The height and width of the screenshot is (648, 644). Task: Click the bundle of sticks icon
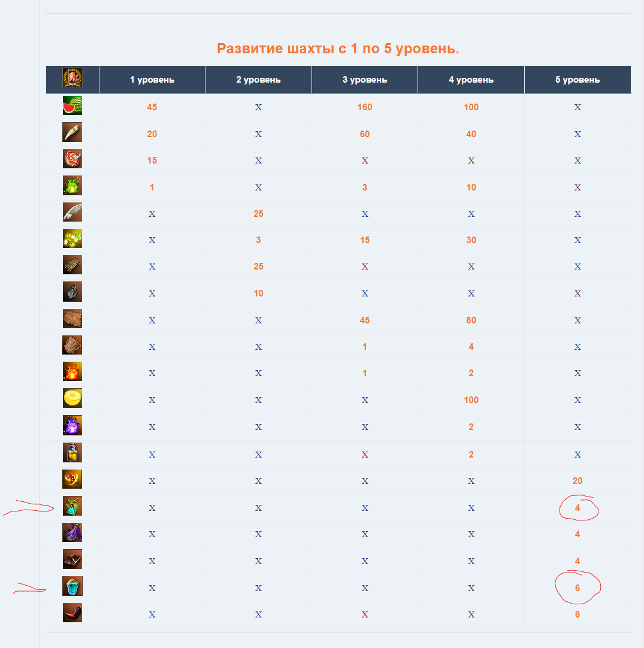(72, 266)
